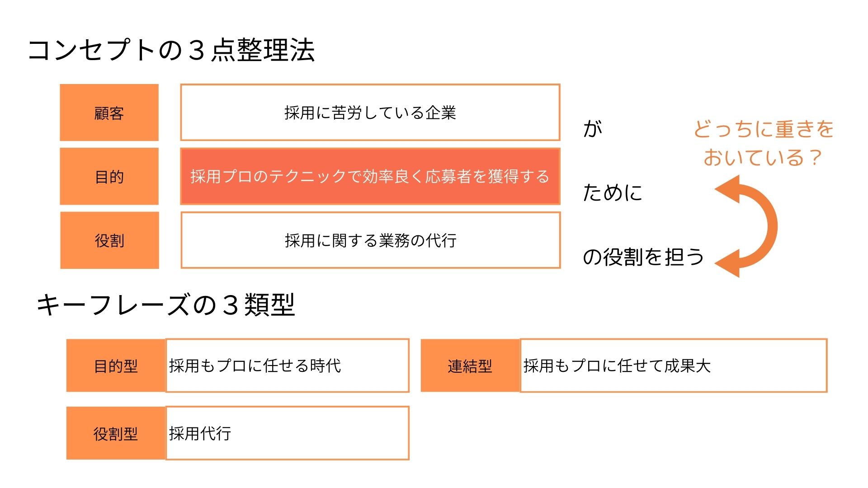This screenshot has height=488, width=868.
Task: Click the 採用もプロに任せて成果大 phrase box
Action: tap(674, 366)
